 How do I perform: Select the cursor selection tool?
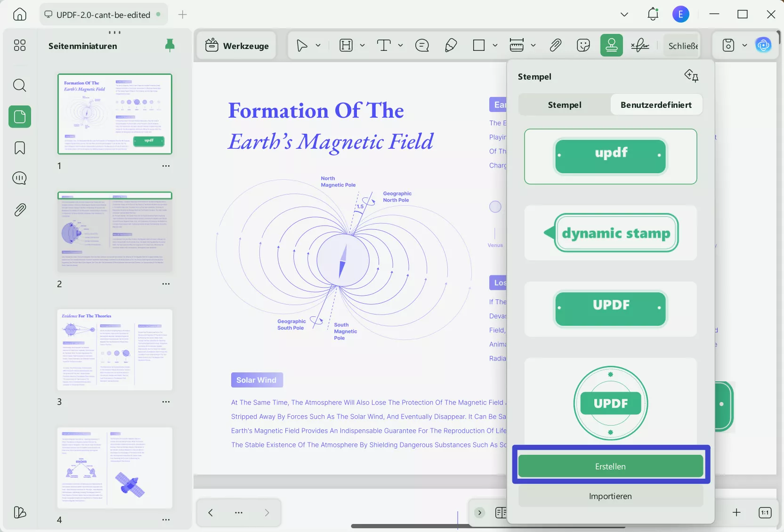[302, 45]
